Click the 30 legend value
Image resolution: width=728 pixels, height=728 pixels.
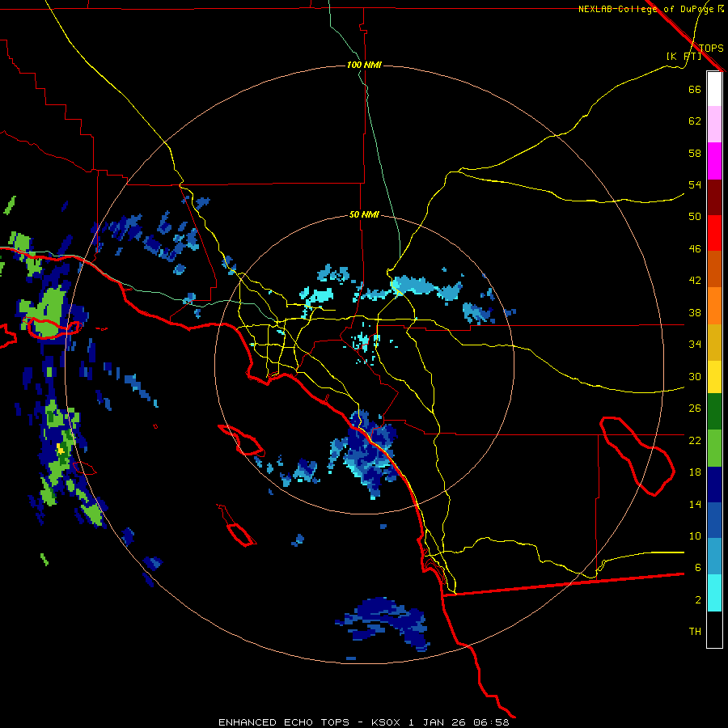click(695, 376)
